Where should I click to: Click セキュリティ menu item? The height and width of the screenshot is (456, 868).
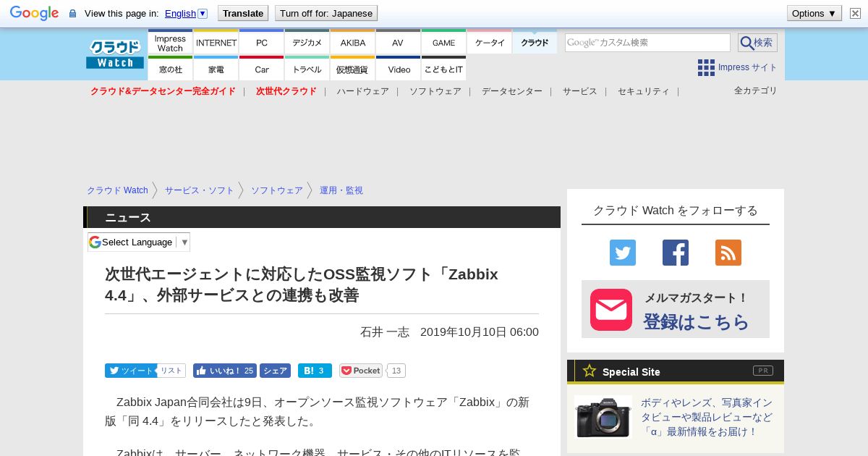point(643,91)
